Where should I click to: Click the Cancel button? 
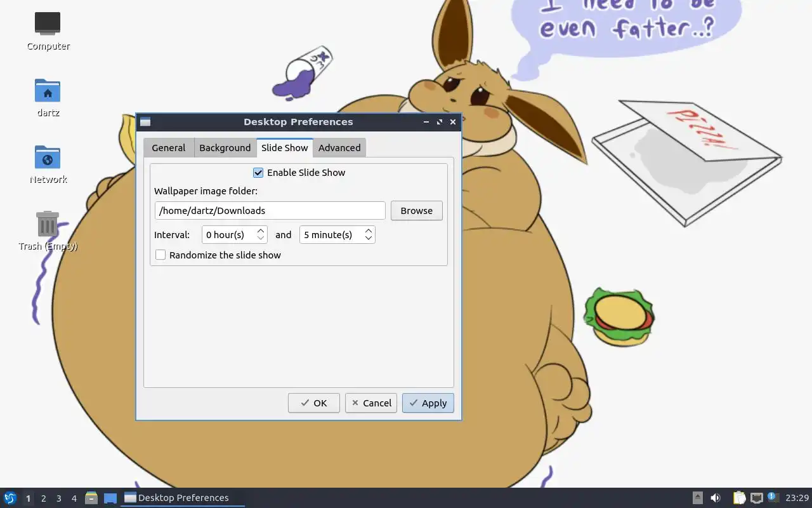371,403
